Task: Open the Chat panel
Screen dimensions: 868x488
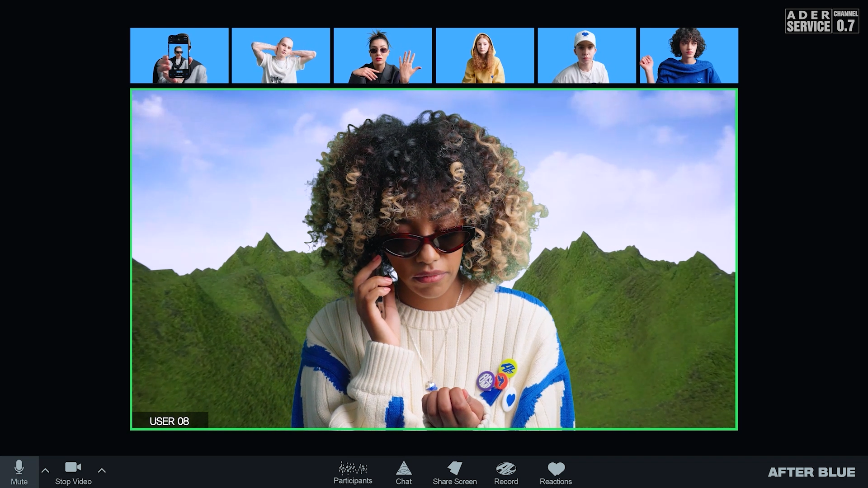Action: coord(404,473)
